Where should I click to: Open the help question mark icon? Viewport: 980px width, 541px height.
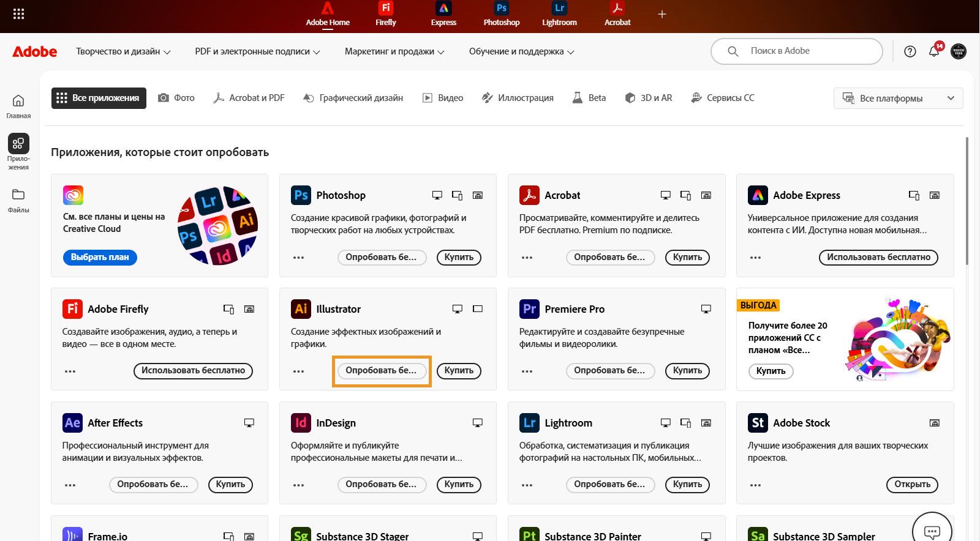910,51
